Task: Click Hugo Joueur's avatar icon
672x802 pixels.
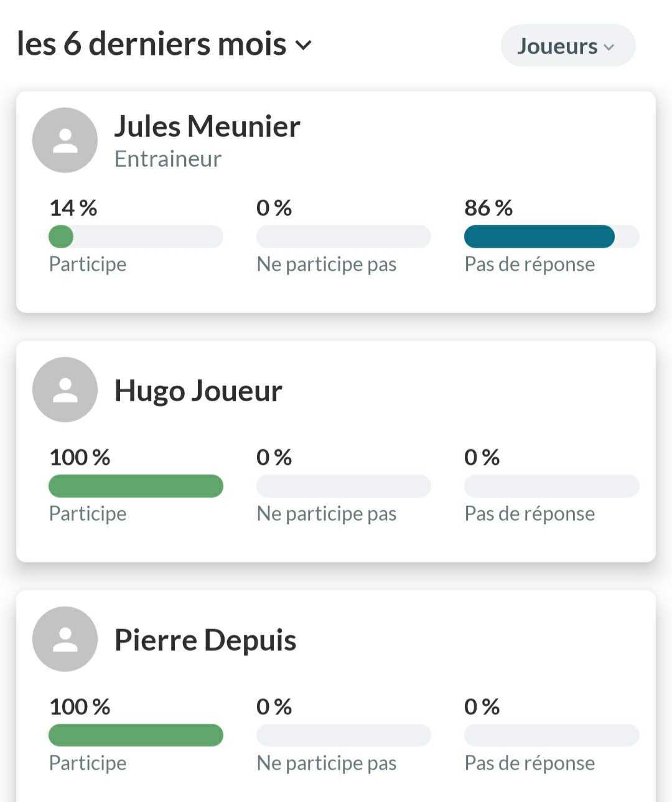Action: click(x=65, y=389)
